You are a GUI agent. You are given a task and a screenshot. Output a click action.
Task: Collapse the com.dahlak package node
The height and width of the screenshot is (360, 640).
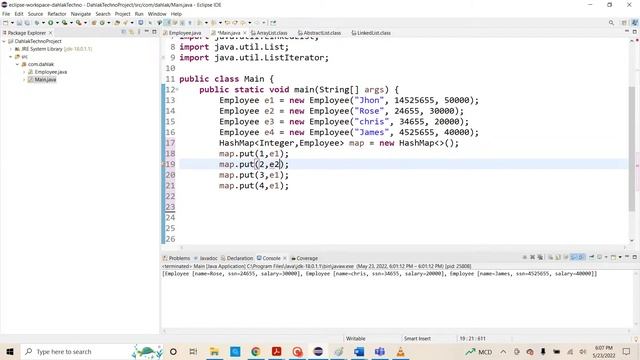point(18,64)
